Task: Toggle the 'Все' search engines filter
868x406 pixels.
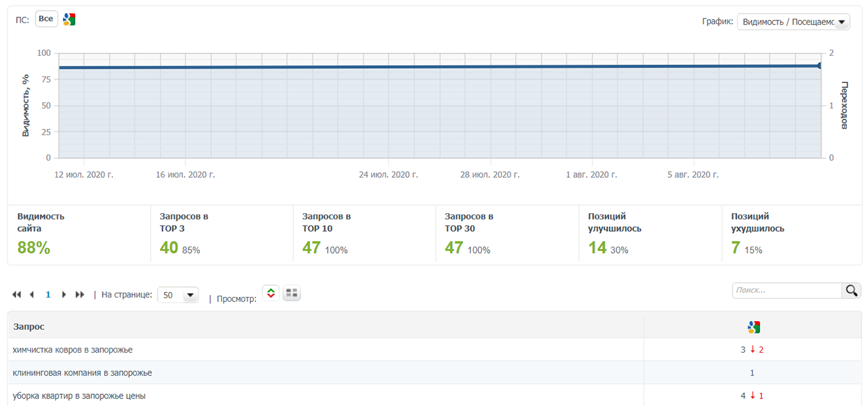Action: click(x=46, y=19)
